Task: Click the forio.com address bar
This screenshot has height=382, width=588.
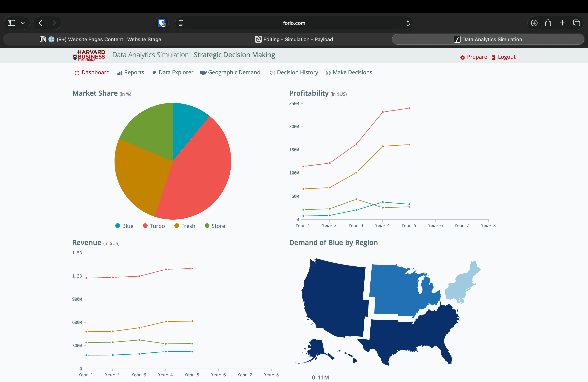Action: coord(294,23)
